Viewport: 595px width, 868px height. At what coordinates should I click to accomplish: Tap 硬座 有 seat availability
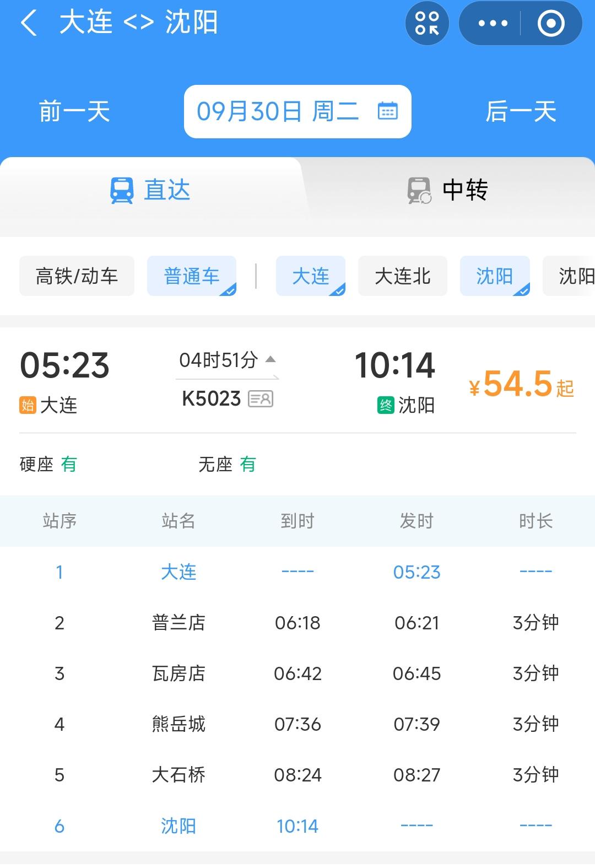pyautogui.click(x=48, y=465)
